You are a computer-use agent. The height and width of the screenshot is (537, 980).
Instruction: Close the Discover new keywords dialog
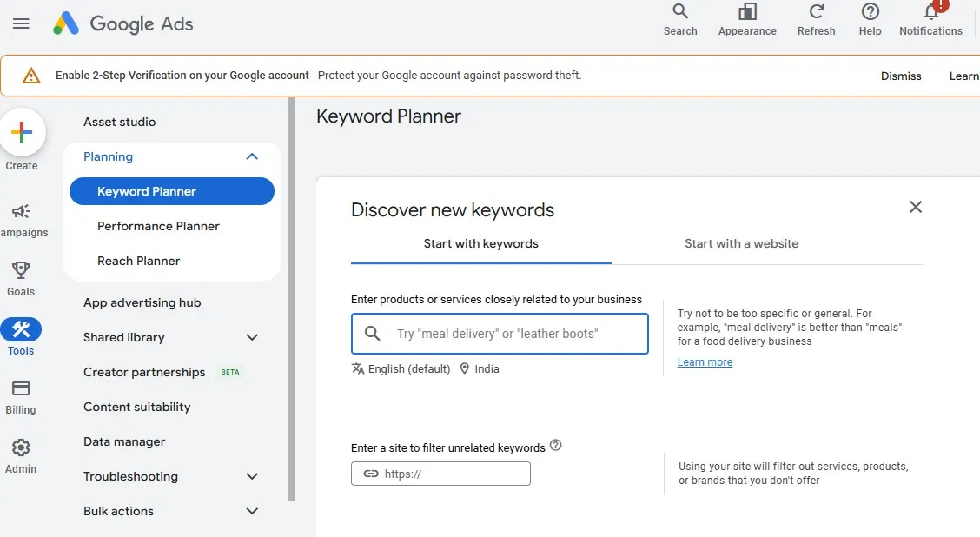(x=915, y=207)
